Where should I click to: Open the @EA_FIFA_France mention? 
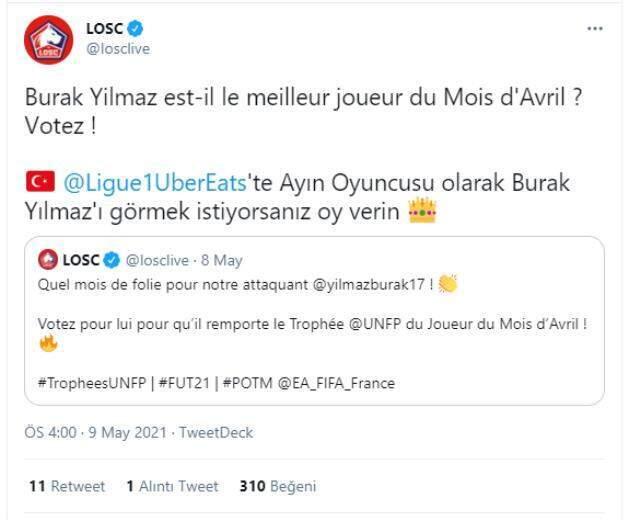(x=336, y=383)
